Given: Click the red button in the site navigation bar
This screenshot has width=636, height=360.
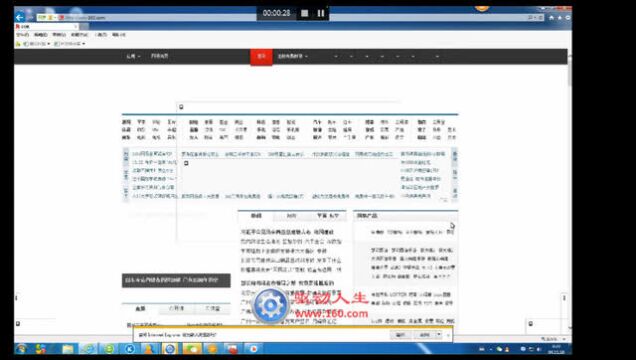Looking at the screenshot, I should click(262, 57).
